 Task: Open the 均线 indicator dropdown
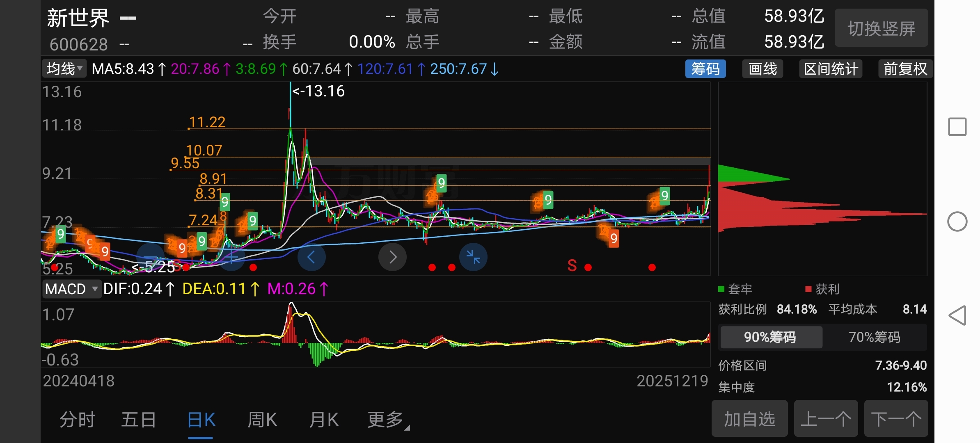click(64, 69)
